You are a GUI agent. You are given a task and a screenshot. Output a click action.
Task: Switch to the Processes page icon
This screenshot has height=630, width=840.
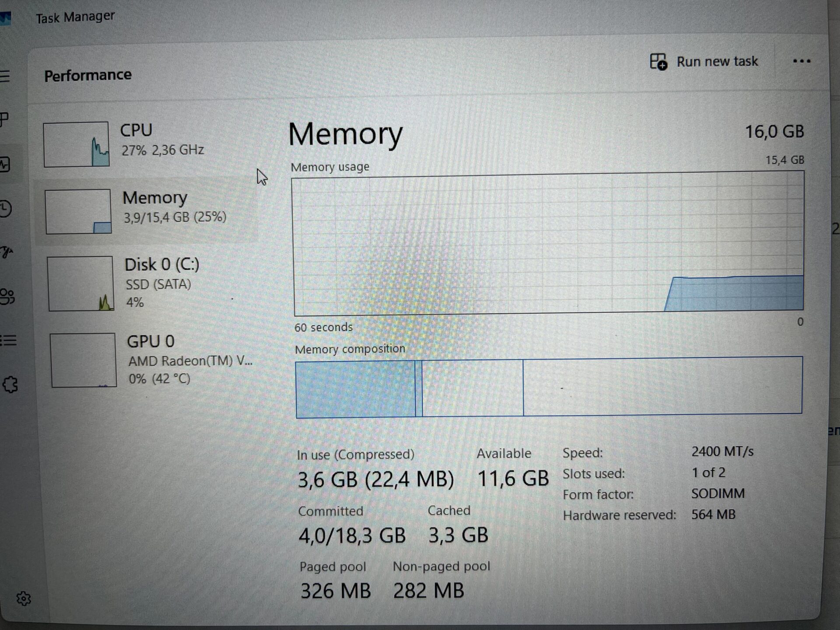4,119
